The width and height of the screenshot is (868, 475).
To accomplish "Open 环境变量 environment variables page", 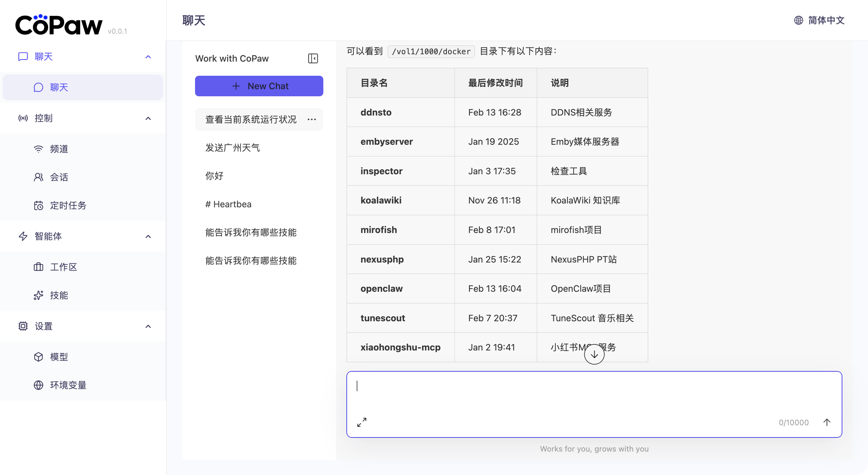I will click(x=68, y=384).
